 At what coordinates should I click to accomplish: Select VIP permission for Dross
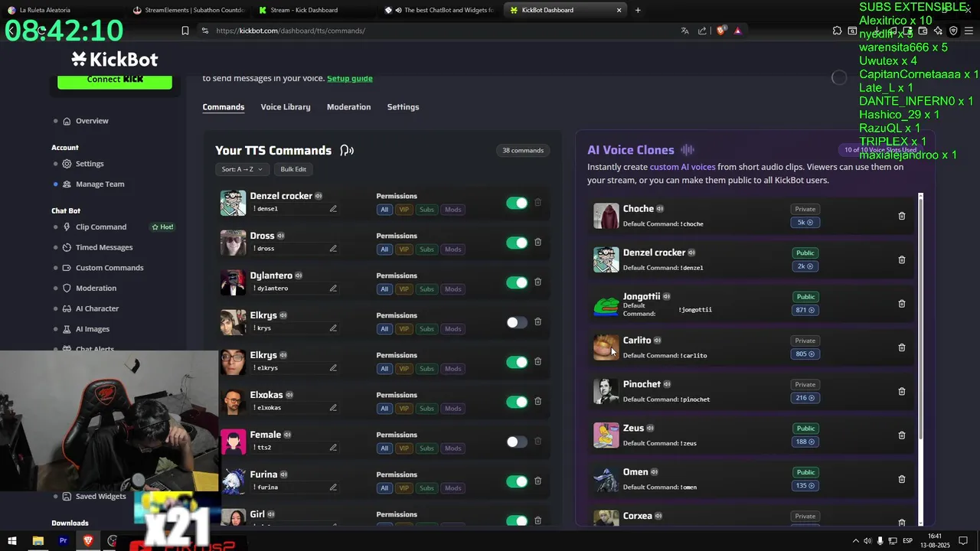point(403,249)
